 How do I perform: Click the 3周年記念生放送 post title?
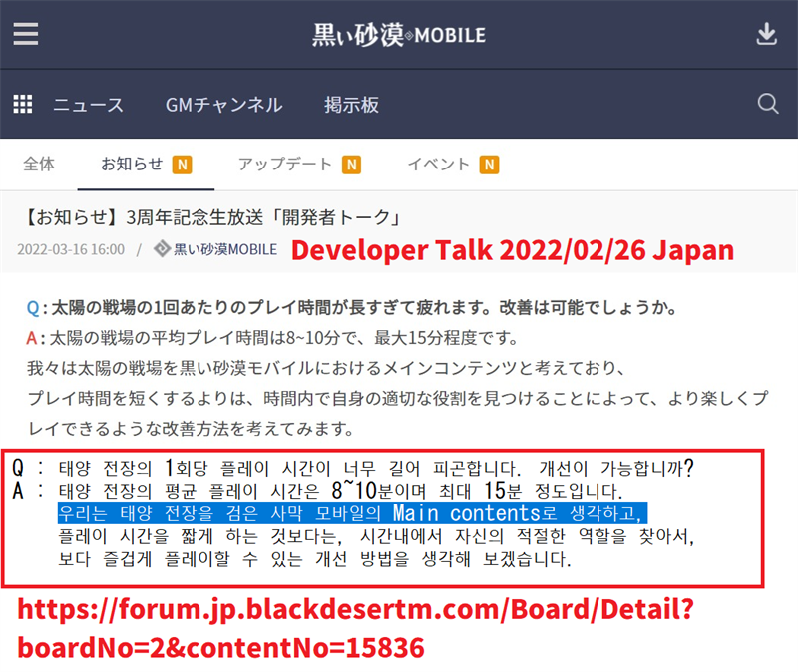click(212, 217)
